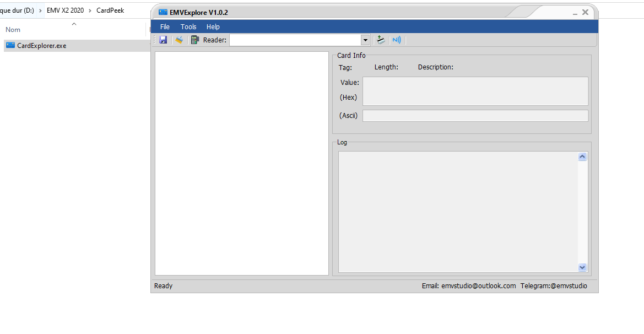Open the Help menu
This screenshot has width=644, height=334.
click(x=213, y=26)
